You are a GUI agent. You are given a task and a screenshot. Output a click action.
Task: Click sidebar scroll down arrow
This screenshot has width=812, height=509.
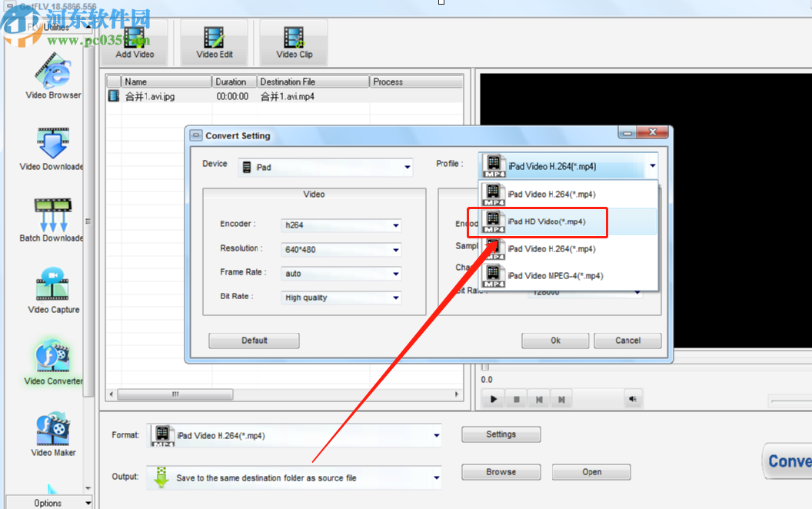pos(88,488)
